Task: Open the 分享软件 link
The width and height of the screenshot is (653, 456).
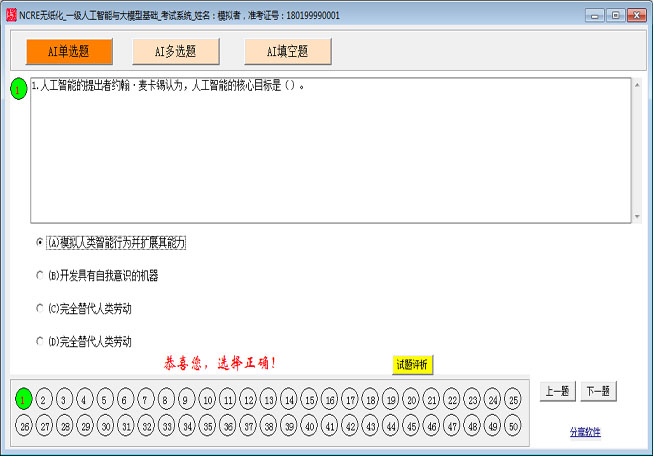Action: click(x=585, y=432)
